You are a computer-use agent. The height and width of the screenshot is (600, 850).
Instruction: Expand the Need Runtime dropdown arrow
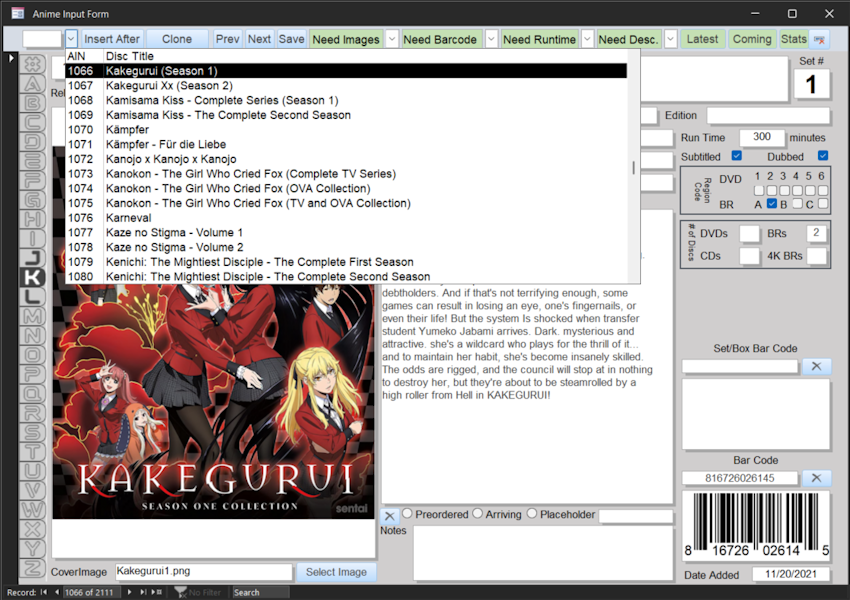pos(587,39)
